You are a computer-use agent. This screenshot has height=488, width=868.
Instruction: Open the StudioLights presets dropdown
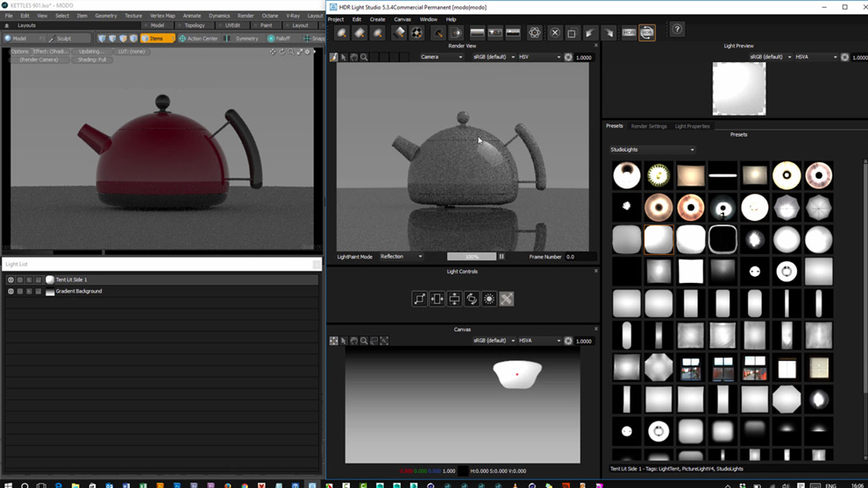[x=652, y=150]
